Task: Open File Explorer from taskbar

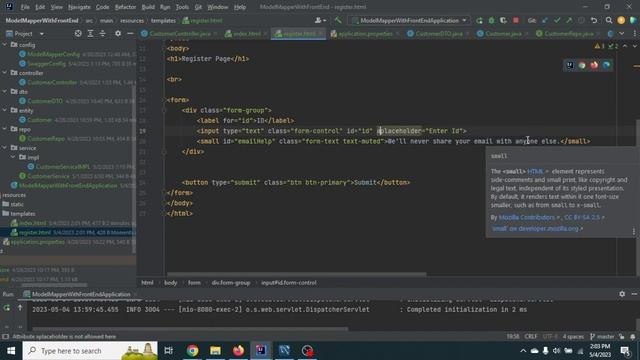Action: click(215, 351)
